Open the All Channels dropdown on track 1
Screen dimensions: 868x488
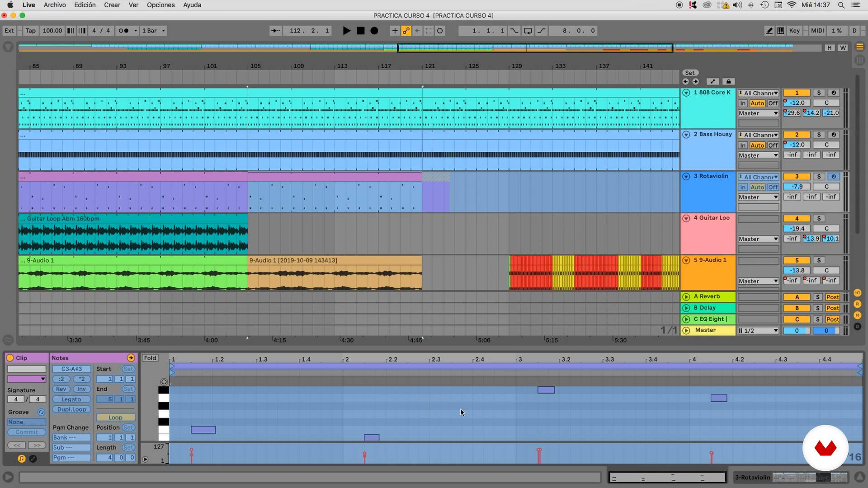click(758, 92)
